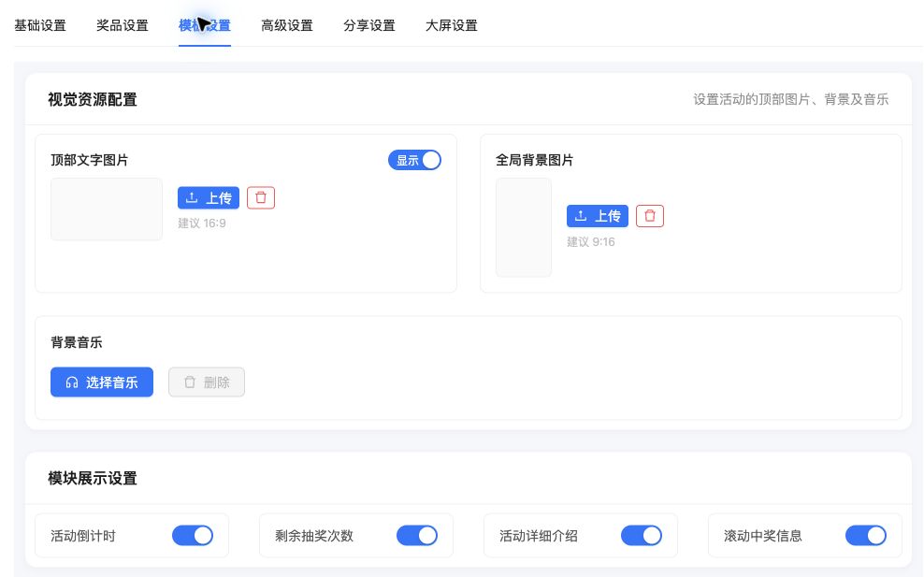Go to the 高级设置 tab

click(x=287, y=25)
